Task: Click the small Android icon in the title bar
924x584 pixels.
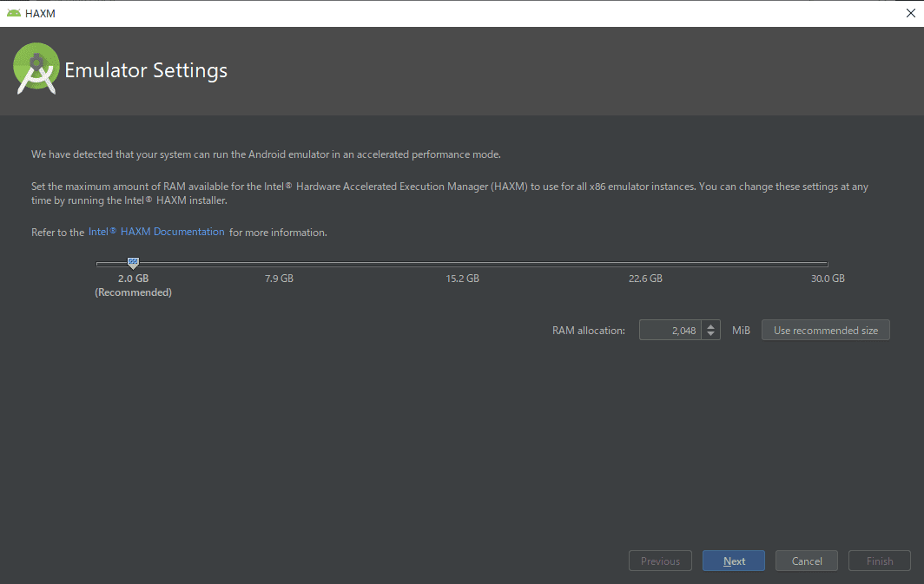Action: [14, 13]
